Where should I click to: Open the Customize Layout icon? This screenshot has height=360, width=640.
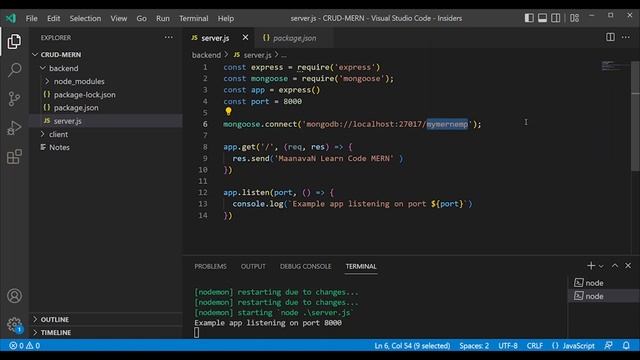click(x=574, y=18)
